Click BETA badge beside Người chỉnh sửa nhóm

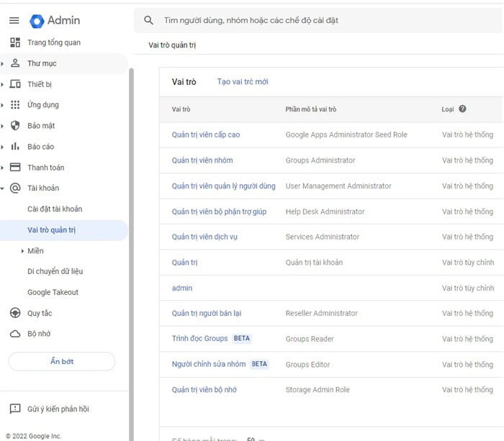coord(259,364)
